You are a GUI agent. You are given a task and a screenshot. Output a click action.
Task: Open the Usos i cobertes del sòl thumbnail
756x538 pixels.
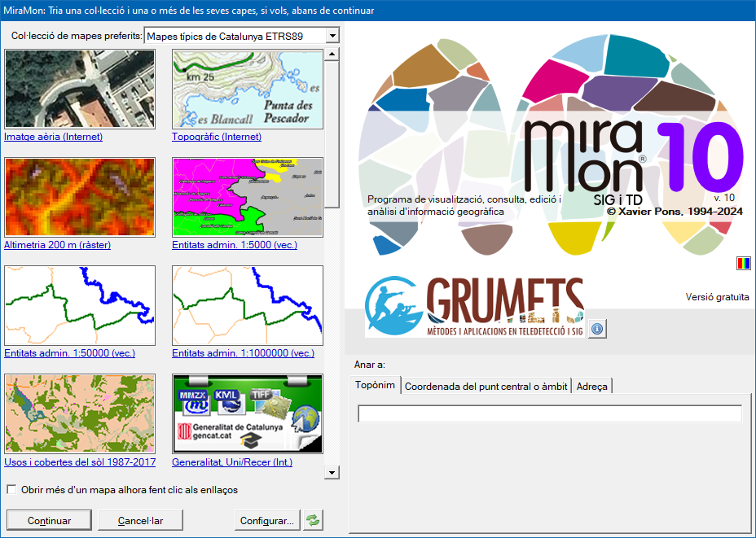click(80, 413)
